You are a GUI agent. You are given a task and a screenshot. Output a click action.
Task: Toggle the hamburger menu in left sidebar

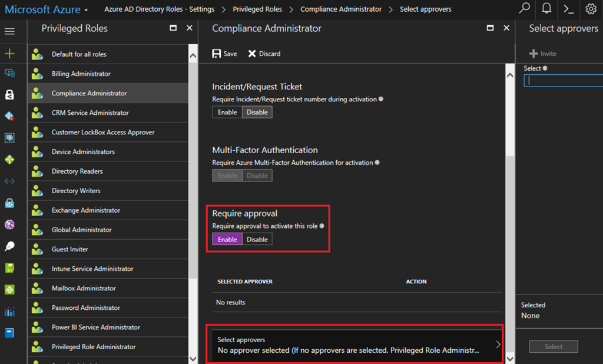(x=9, y=31)
